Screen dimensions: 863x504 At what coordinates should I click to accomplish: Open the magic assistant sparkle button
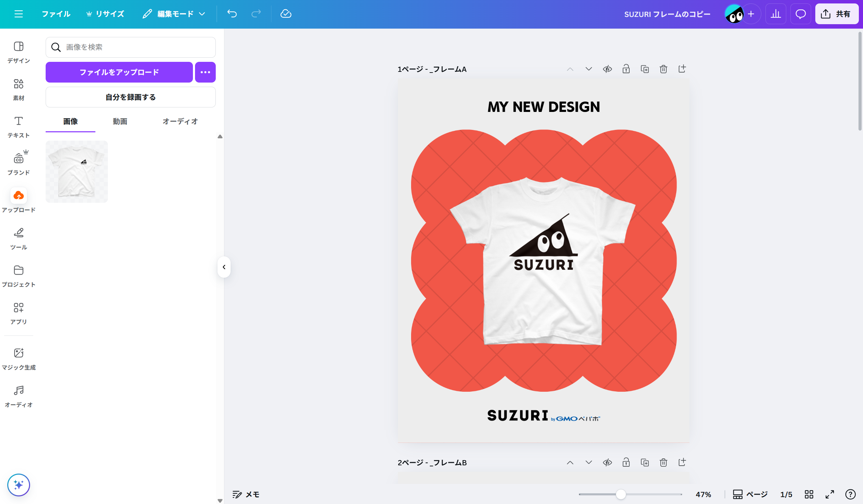point(19,485)
